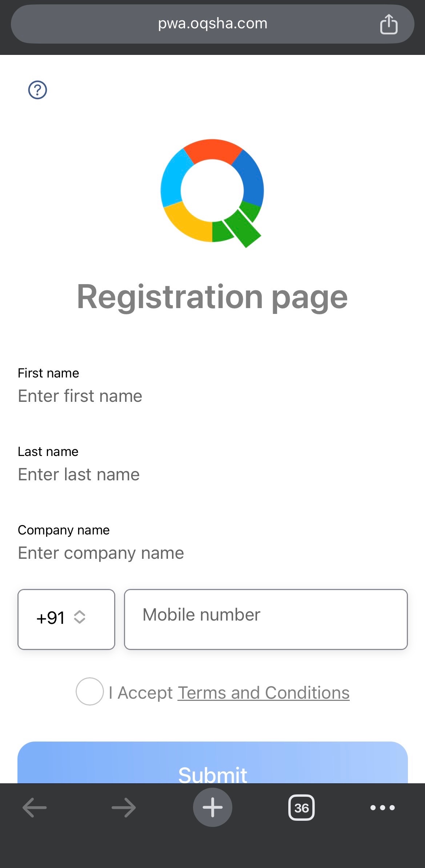Tap the browser forward arrow
The width and height of the screenshot is (425, 868).
124,807
